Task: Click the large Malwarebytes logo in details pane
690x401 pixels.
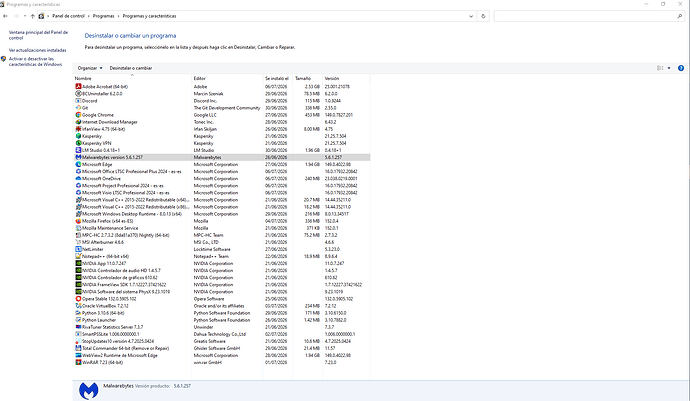Action: click(88, 390)
